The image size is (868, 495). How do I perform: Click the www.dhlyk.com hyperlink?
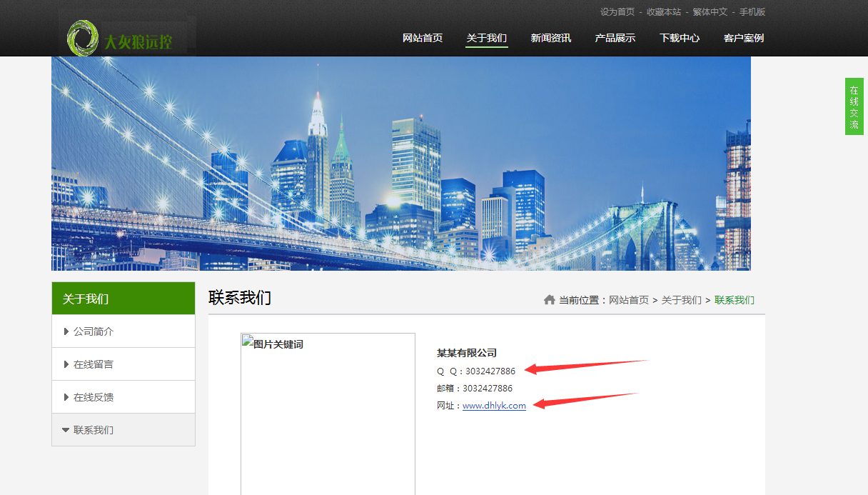point(494,405)
